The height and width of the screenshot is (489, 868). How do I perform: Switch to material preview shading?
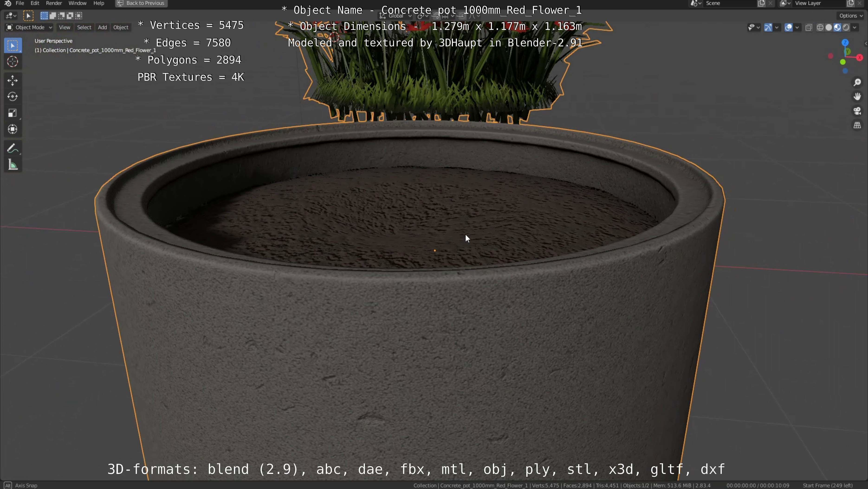coord(837,28)
